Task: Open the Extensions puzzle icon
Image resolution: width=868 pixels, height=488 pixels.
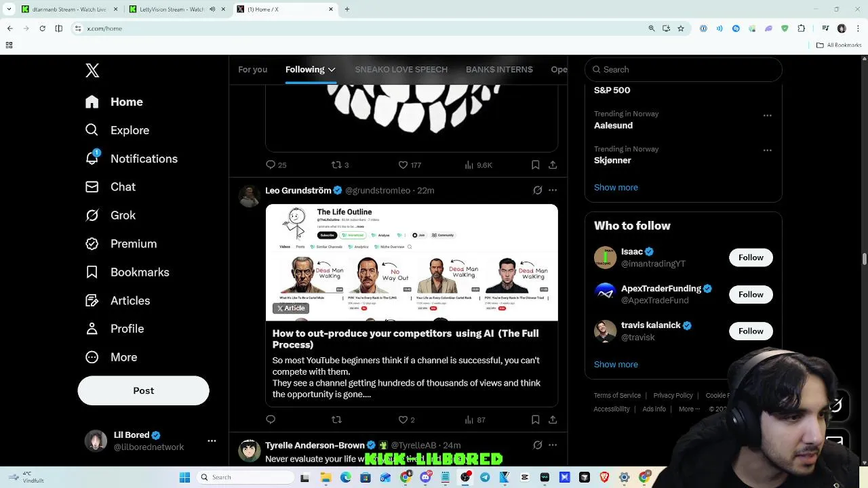Action: coord(802,28)
